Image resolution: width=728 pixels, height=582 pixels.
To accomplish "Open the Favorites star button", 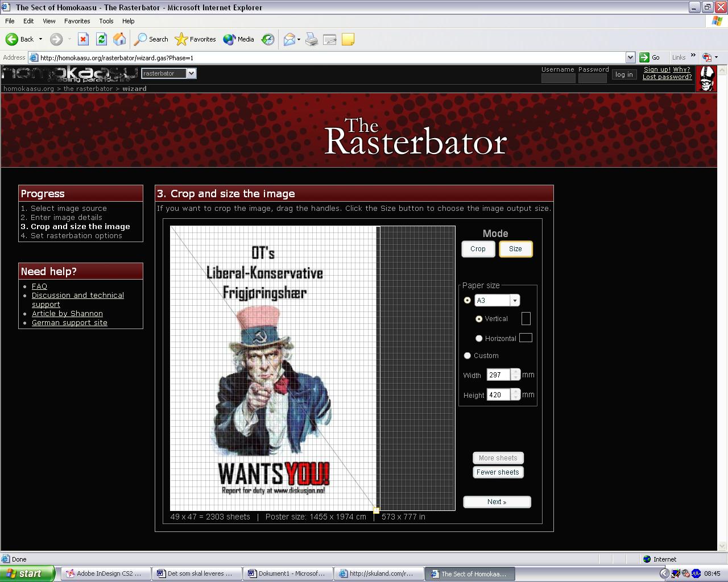I will (x=195, y=39).
